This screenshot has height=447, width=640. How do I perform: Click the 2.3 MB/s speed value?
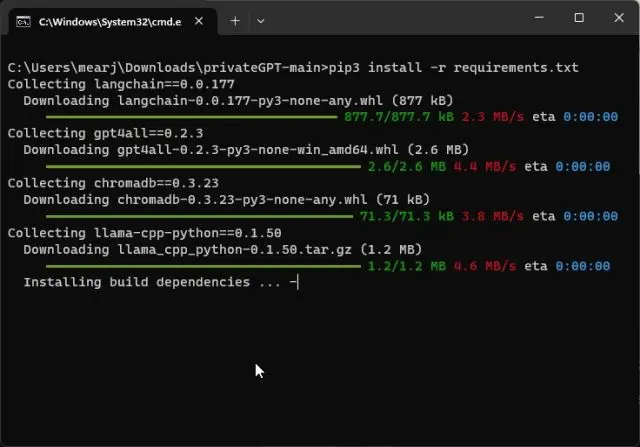click(x=493, y=117)
